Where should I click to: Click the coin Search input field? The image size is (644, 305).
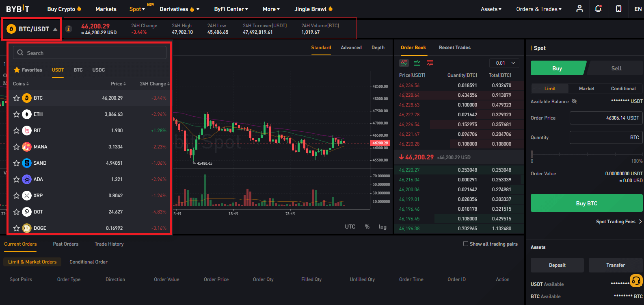[90, 53]
